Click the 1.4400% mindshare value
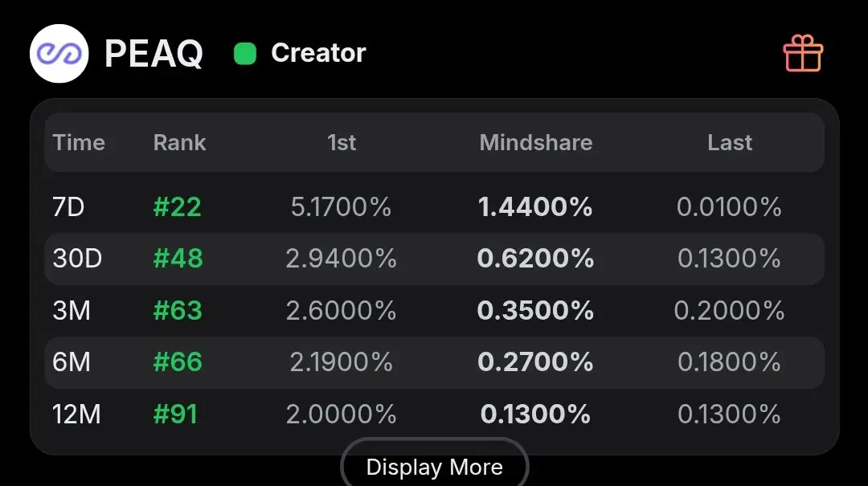Viewport: 868px width, 486px height. coord(535,207)
